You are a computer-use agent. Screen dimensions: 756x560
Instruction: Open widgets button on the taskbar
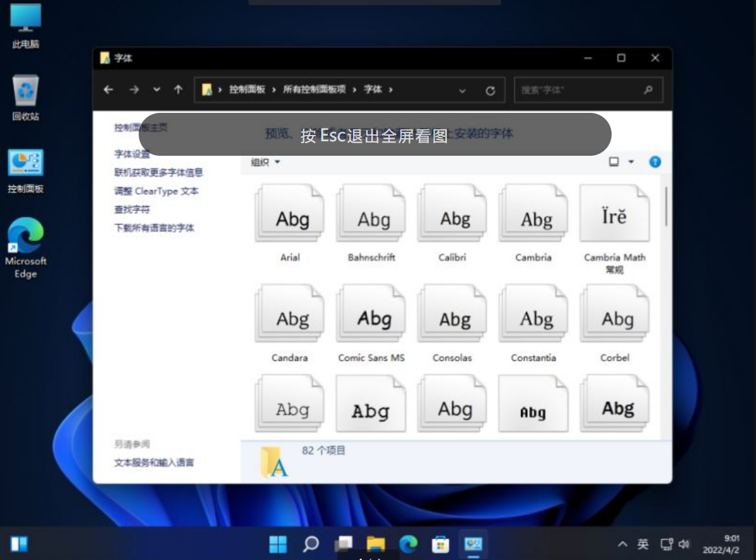(x=19, y=544)
